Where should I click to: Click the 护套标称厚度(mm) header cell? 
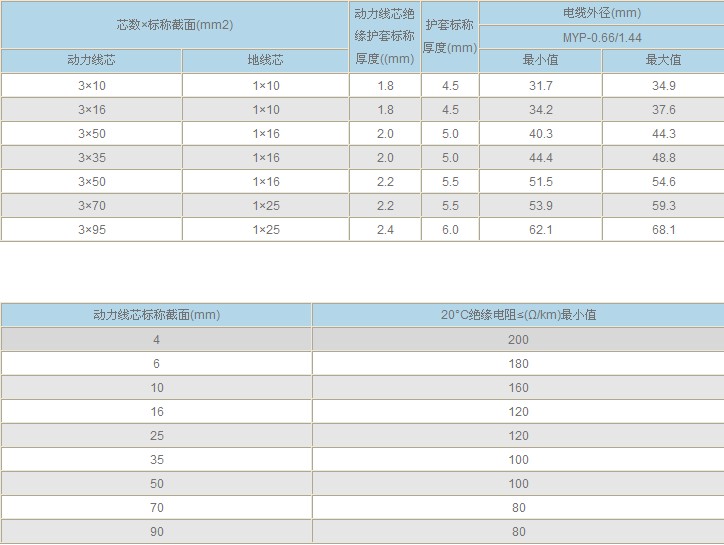click(450, 37)
